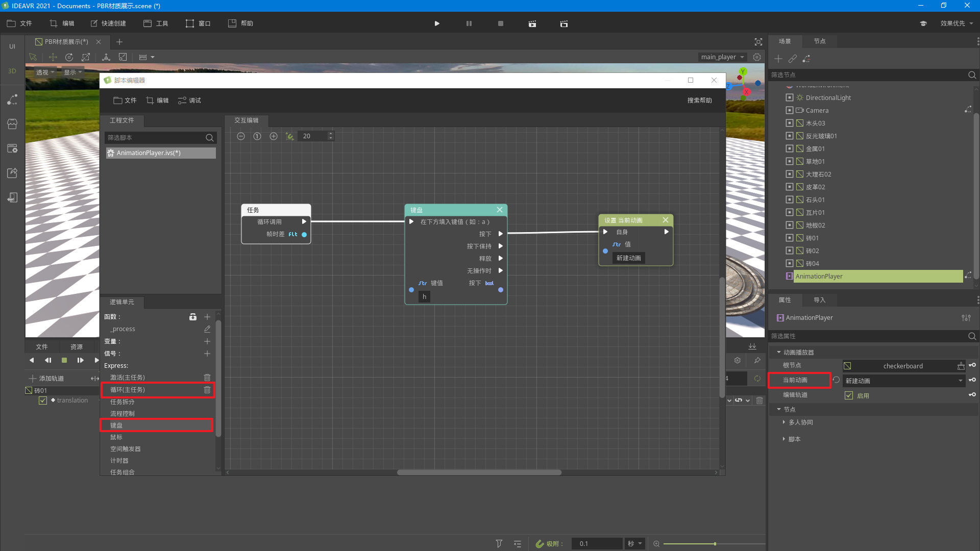Edit the _process function

(207, 329)
